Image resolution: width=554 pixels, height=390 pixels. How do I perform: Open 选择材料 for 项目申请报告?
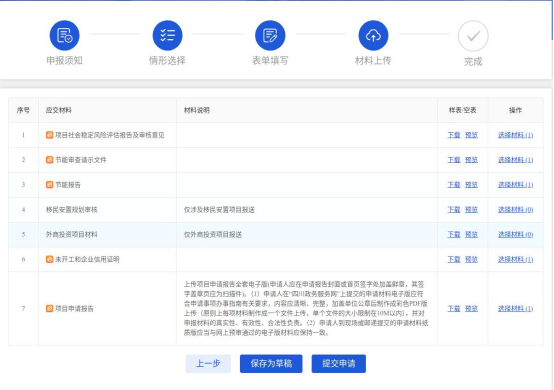(x=515, y=308)
